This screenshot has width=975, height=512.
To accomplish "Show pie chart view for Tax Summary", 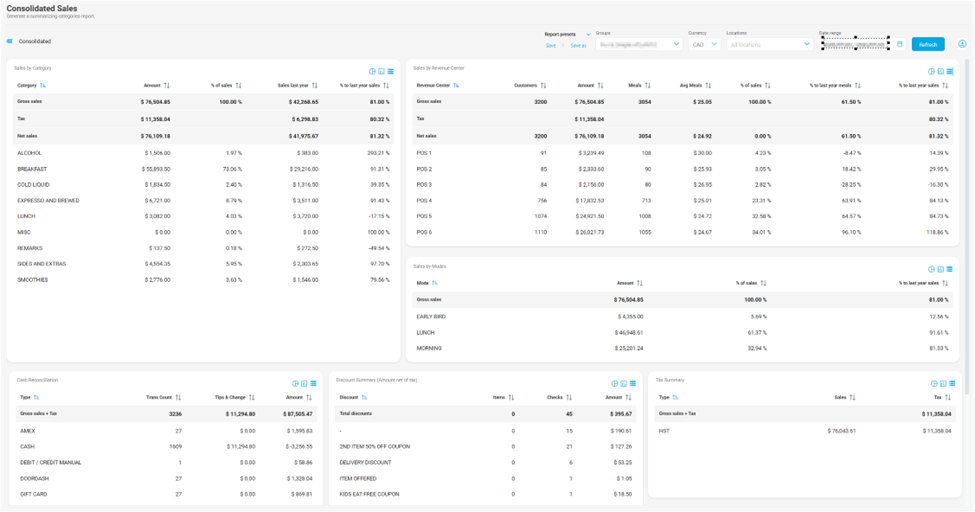I will [x=934, y=383].
